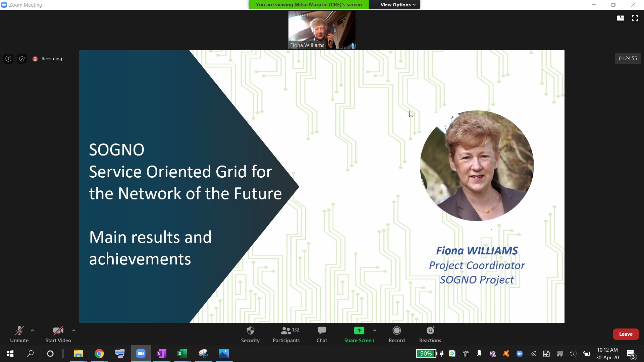Open the meeting information icon
The width and height of the screenshot is (644, 362).
(8, 59)
